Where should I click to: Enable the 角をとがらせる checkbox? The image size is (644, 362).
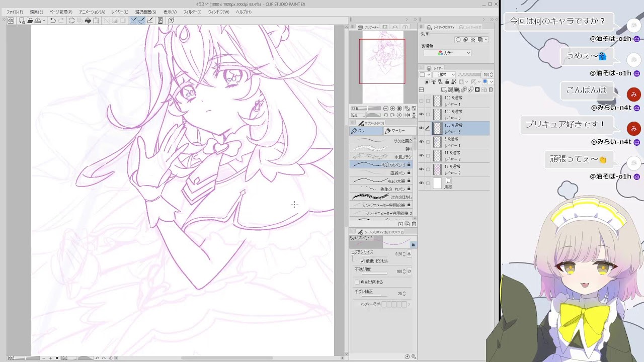click(357, 282)
